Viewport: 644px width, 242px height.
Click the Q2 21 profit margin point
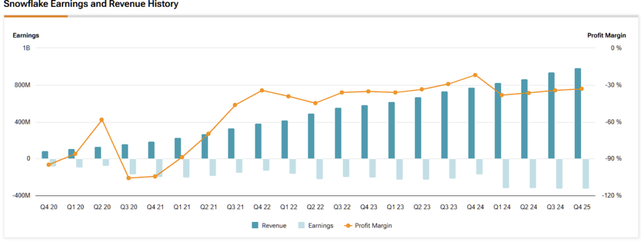tap(208, 134)
